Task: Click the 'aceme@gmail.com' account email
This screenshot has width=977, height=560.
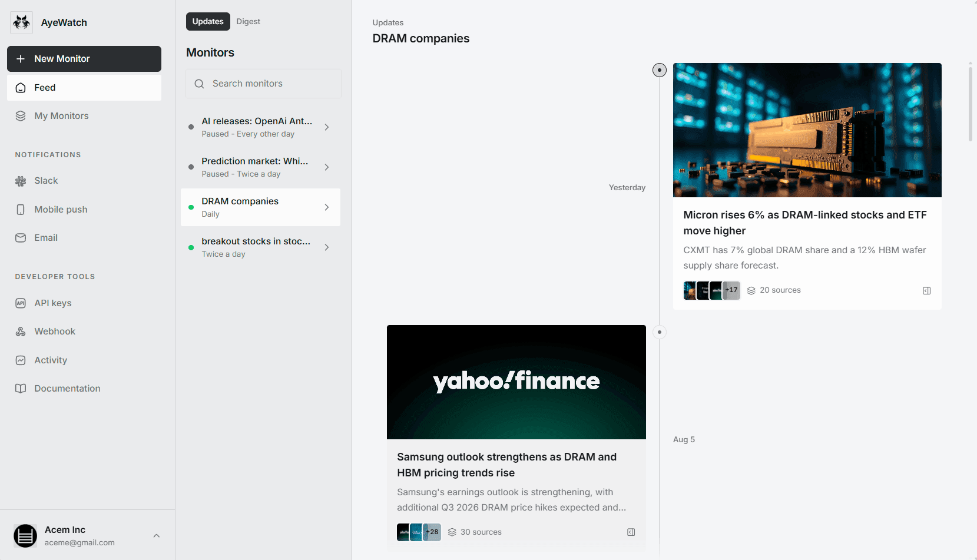Action: tap(80, 543)
